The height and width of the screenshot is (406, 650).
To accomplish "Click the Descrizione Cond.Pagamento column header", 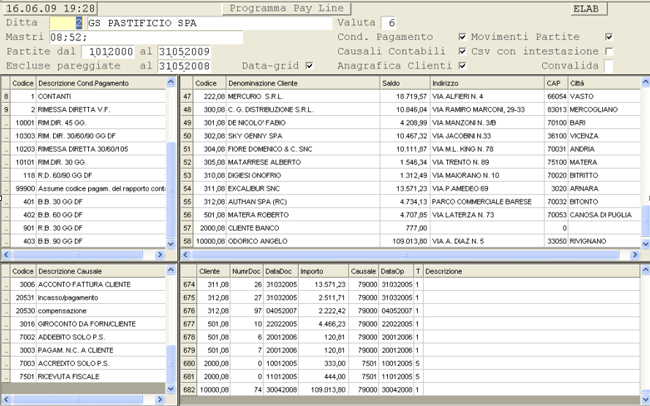I will (x=101, y=83).
